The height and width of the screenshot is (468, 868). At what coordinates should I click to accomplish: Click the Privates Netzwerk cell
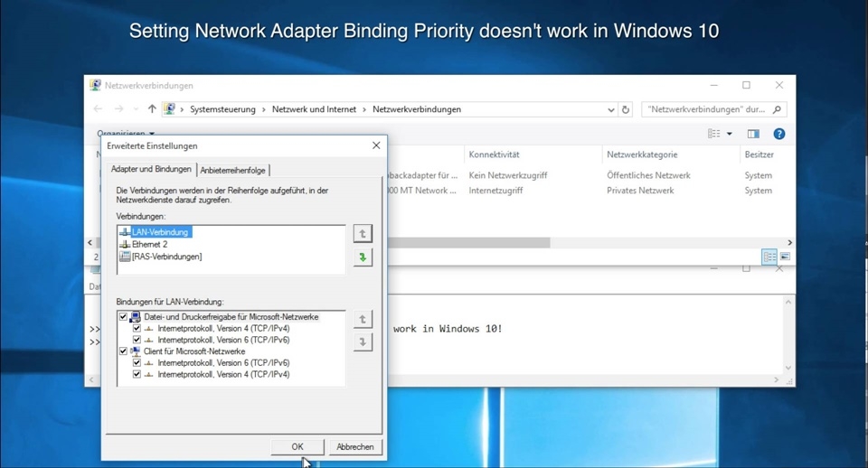pyautogui.click(x=640, y=191)
